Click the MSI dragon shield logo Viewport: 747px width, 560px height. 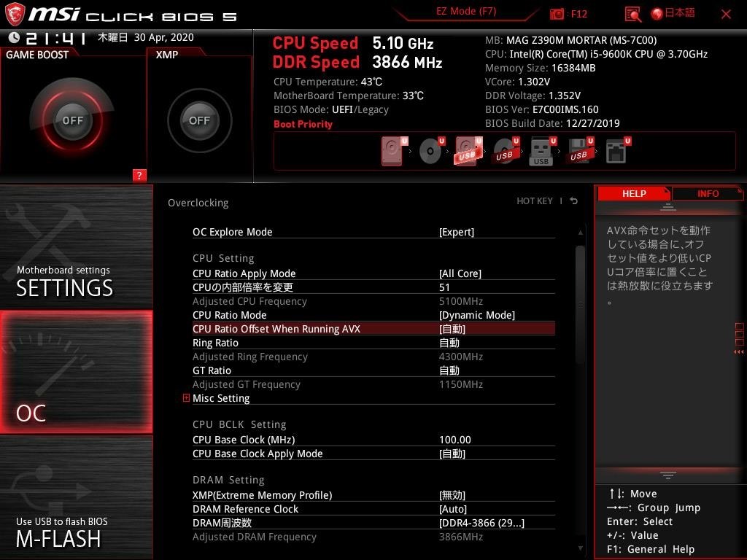click(15, 14)
